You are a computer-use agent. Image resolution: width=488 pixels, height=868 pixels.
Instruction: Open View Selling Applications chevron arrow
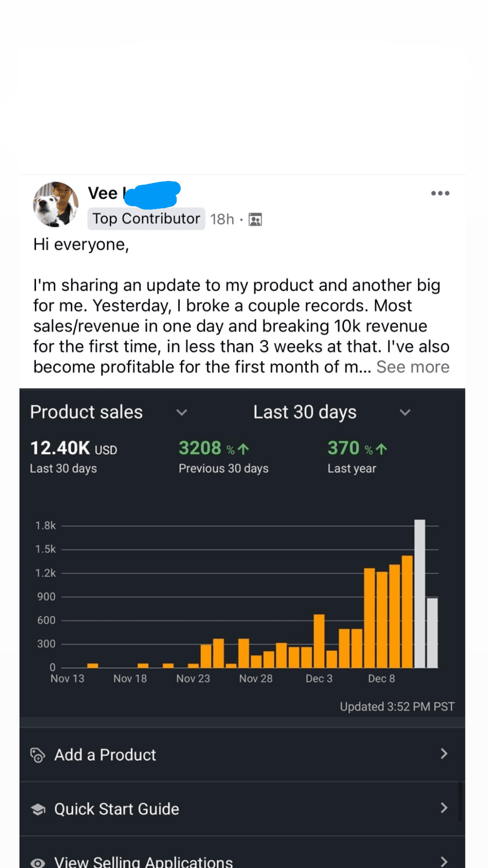point(444,861)
